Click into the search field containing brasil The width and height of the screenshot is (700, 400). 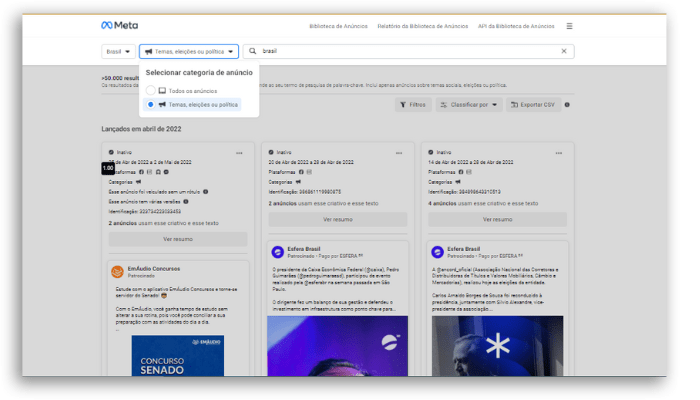coord(408,51)
